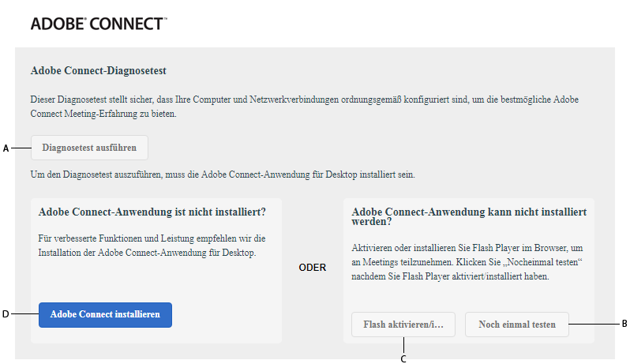The height and width of the screenshot is (364, 630).
Task: Select the 'kann nicht installiert werden?' heading
Action: point(468,218)
